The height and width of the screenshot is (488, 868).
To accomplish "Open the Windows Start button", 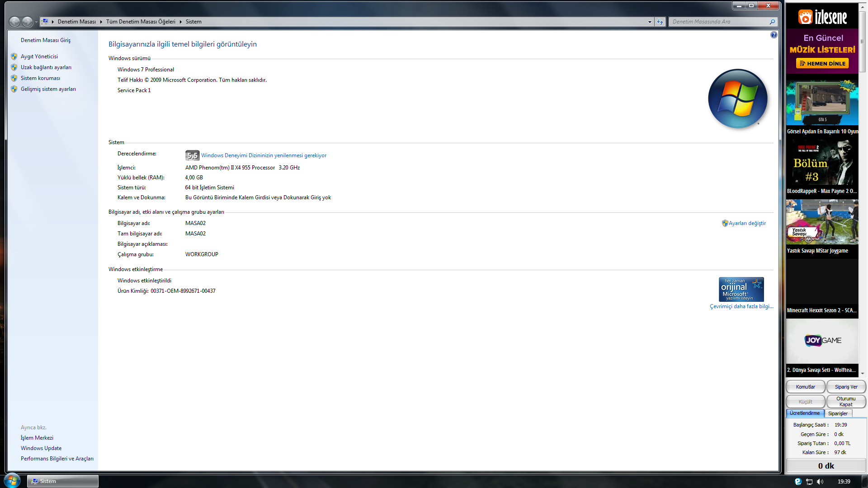I will 12,480.
